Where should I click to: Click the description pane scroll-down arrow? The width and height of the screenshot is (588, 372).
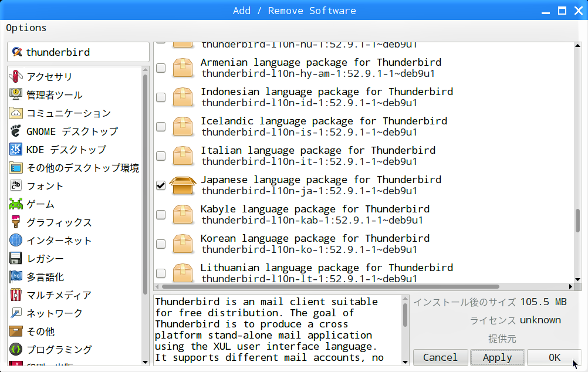(405, 362)
